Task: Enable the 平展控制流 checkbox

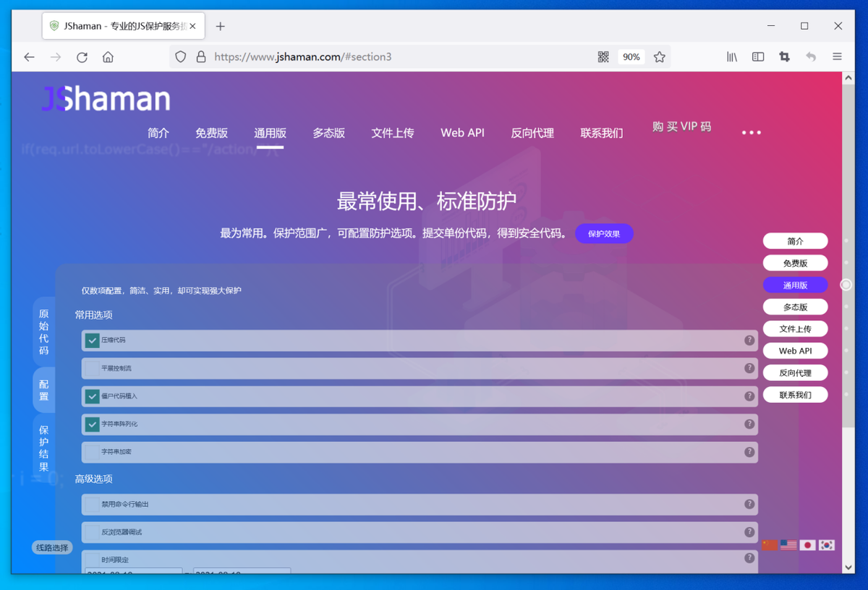Action: pyautogui.click(x=92, y=368)
